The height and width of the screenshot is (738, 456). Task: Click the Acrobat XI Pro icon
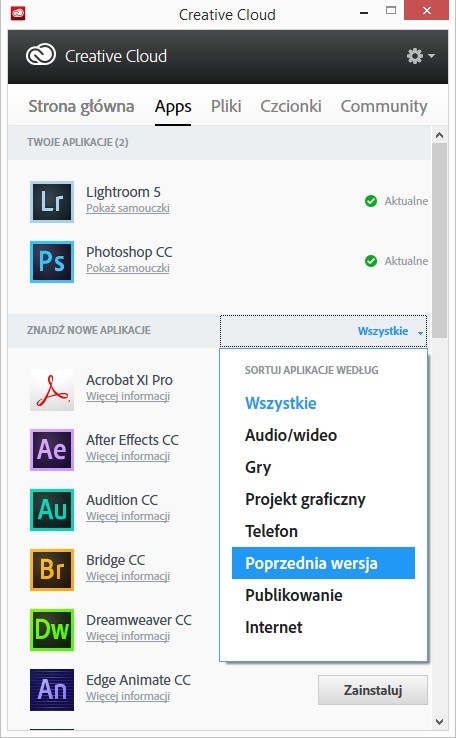(52, 390)
